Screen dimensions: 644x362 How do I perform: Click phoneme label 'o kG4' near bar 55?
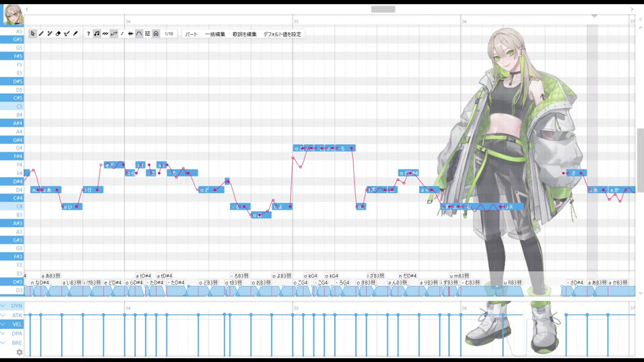tap(311, 276)
